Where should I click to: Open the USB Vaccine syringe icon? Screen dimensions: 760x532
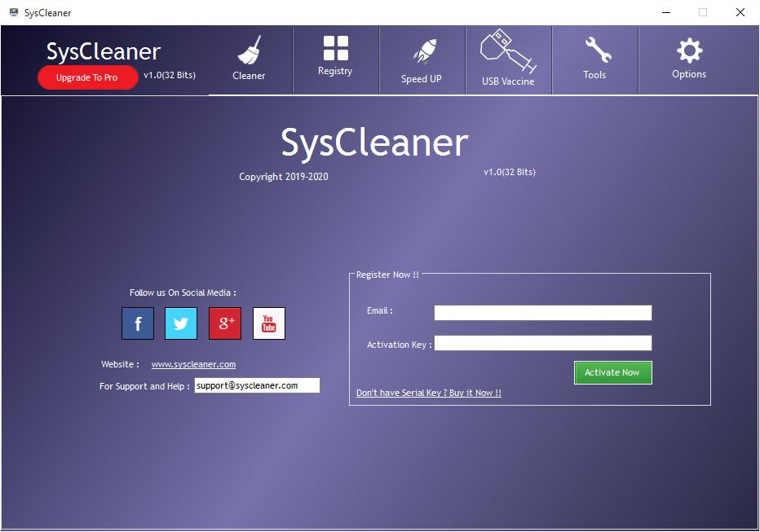click(x=508, y=51)
